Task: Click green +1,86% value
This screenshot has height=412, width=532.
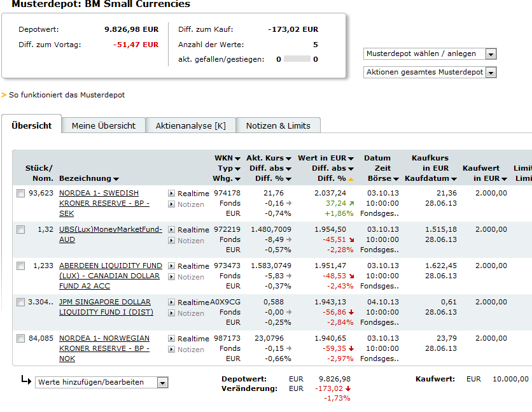Action: click(x=339, y=213)
